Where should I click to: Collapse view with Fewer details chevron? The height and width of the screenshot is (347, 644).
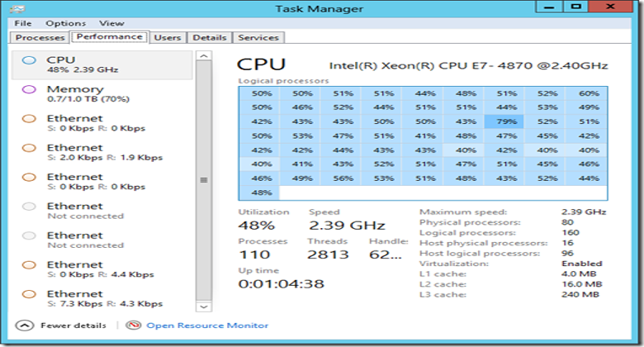[25, 326]
